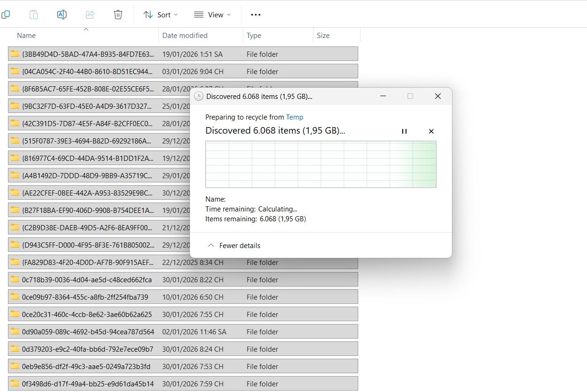The height and width of the screenshot is (392, 587).
Task: Minimize the recycle progress dialog
Action: coord(383,96)
